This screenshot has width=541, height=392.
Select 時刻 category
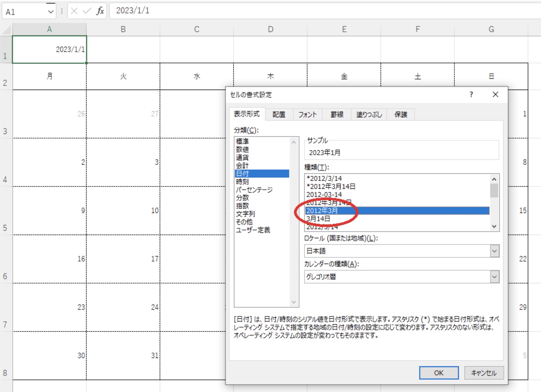262,182
